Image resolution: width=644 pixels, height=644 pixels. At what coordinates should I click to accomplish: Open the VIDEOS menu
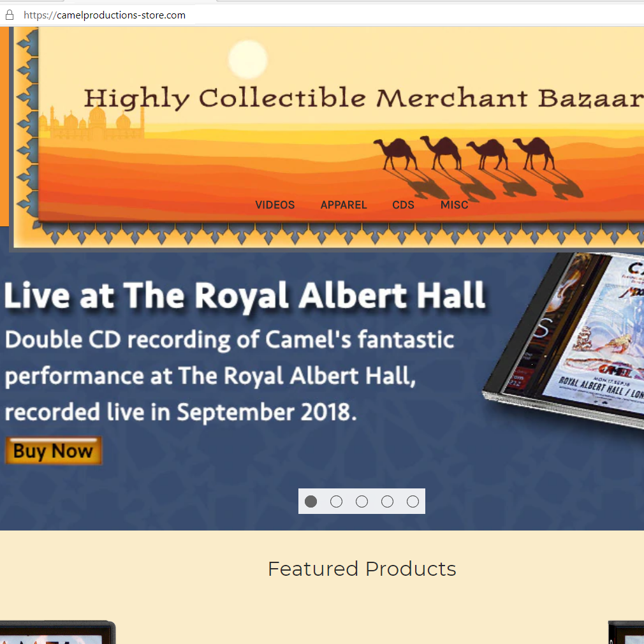tap(275, 205)
